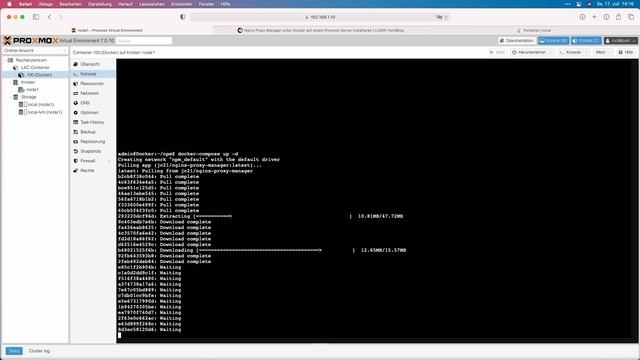The width and height of the screenshot is (640, 360).
Task: Open a new Safari tab
Action: pyautogui.click(x=594, y=17)
